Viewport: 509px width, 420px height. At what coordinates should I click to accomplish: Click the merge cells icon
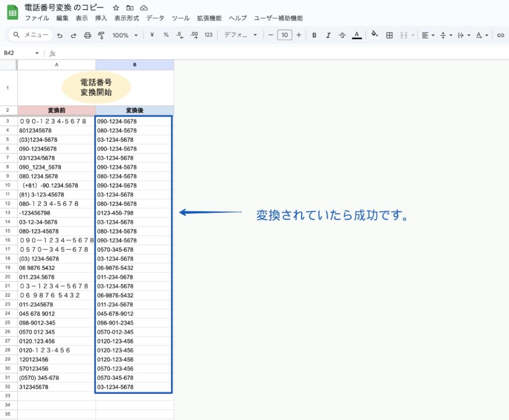click(x=404, y=35)
